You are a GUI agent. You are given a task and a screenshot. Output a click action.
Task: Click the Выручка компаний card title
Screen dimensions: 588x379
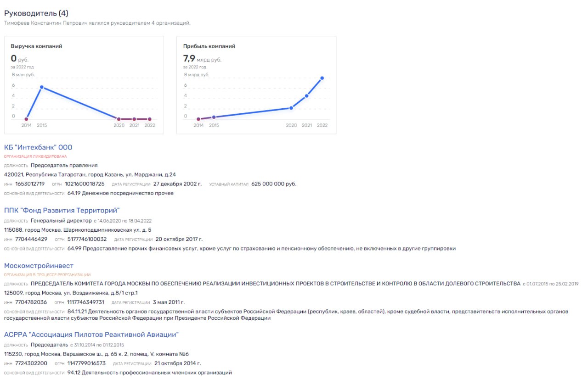[36, 46]
